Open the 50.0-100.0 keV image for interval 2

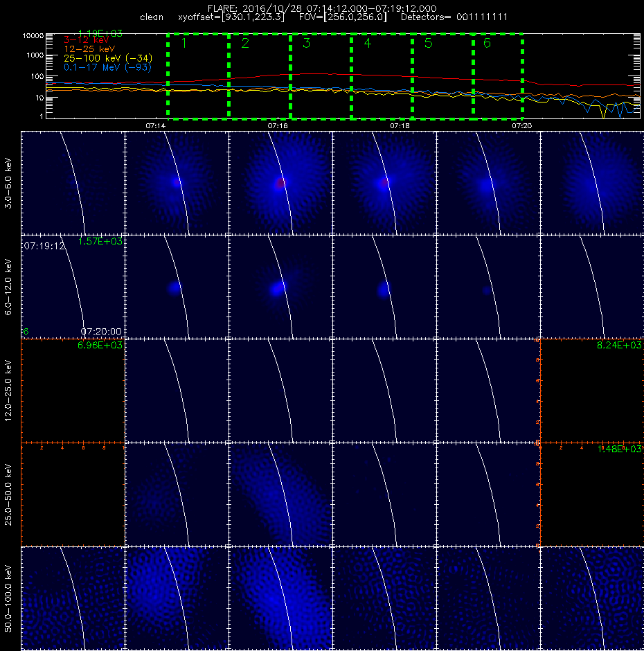click(x=177, y=598)
